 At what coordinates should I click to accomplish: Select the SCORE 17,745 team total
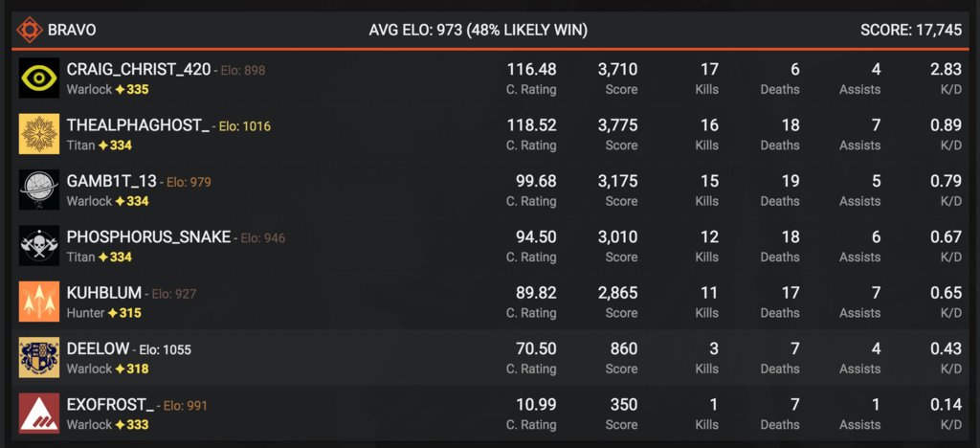[911, 30]
